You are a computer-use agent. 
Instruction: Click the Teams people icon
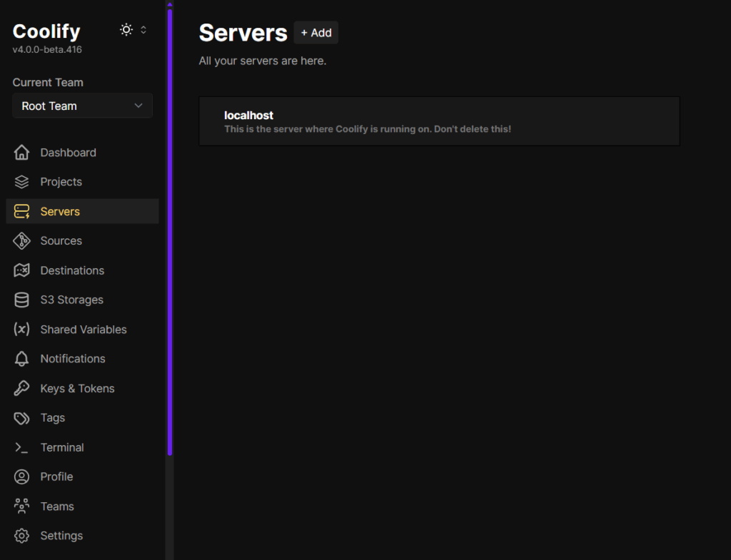21,506
